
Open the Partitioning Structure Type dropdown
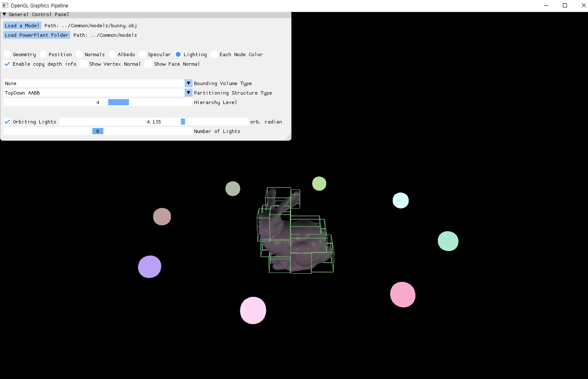pos(188,92)
